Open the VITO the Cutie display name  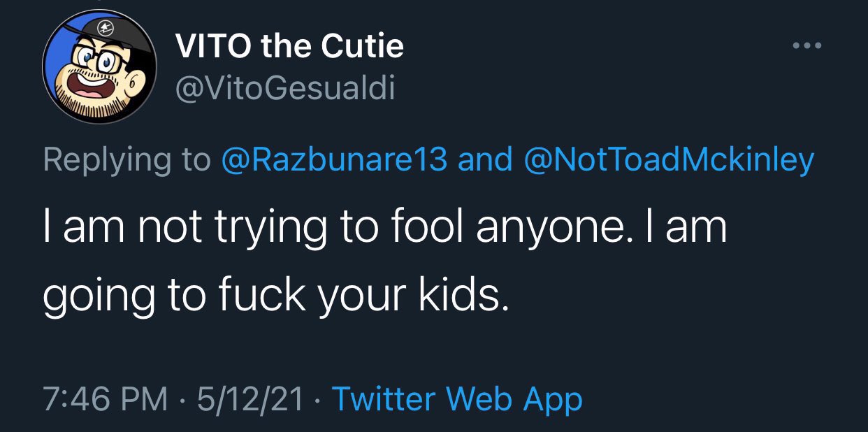tap(289, 47)
